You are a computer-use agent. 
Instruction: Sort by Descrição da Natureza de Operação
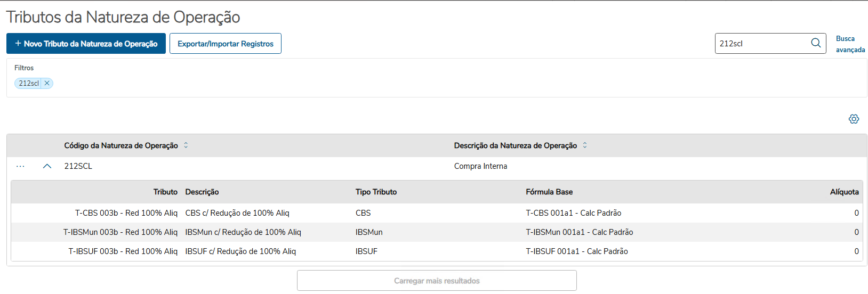585,145
